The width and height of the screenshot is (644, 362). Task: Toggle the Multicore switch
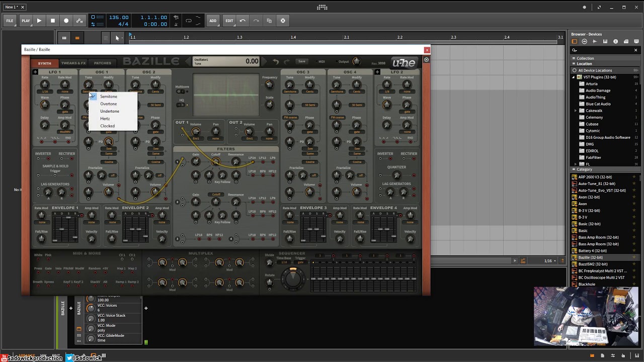pos(181,92)
